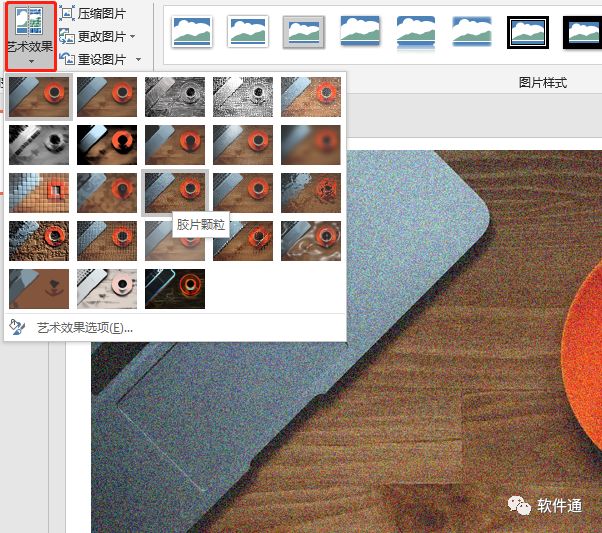The height and width of the screenshot is (533, 602).
Task: Apply the light screen grid effect thumbnail
Action: pyautogui.click(x=39, y=192)
